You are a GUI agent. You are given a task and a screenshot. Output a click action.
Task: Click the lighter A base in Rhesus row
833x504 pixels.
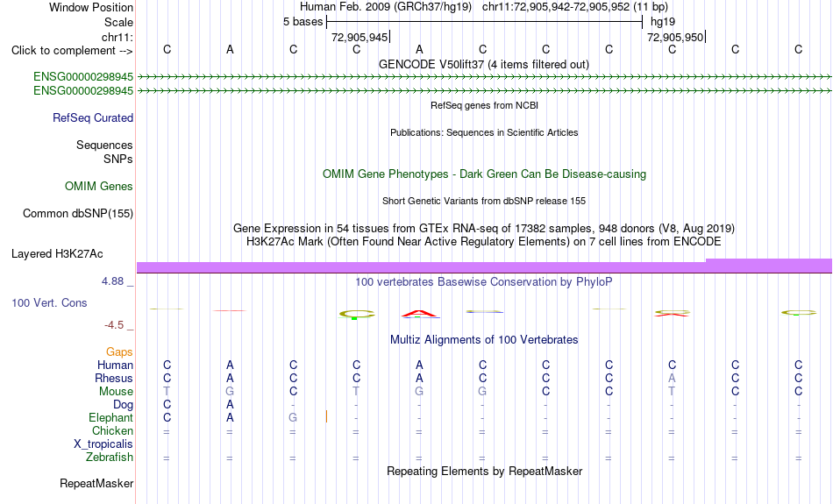672,378
